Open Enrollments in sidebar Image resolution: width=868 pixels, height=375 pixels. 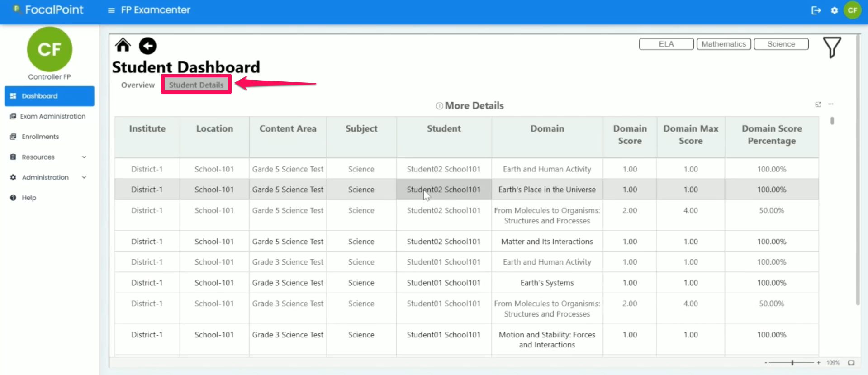49,137
